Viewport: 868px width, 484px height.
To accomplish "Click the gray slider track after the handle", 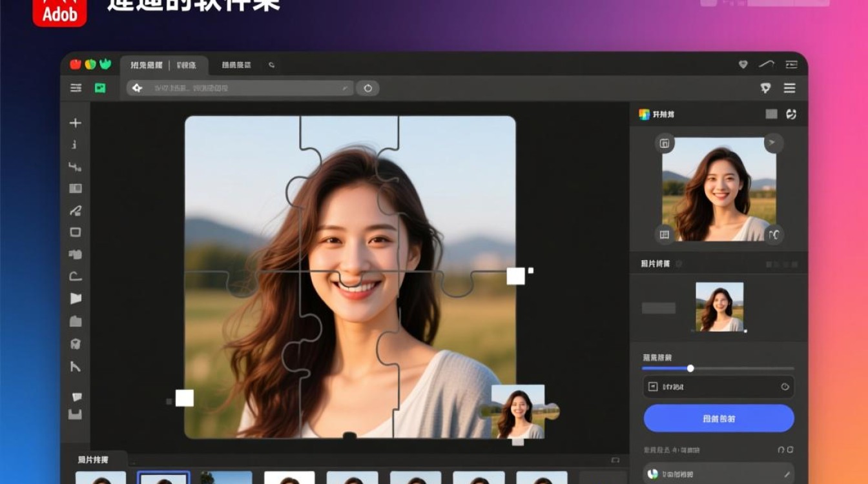I will pos(744,368).
